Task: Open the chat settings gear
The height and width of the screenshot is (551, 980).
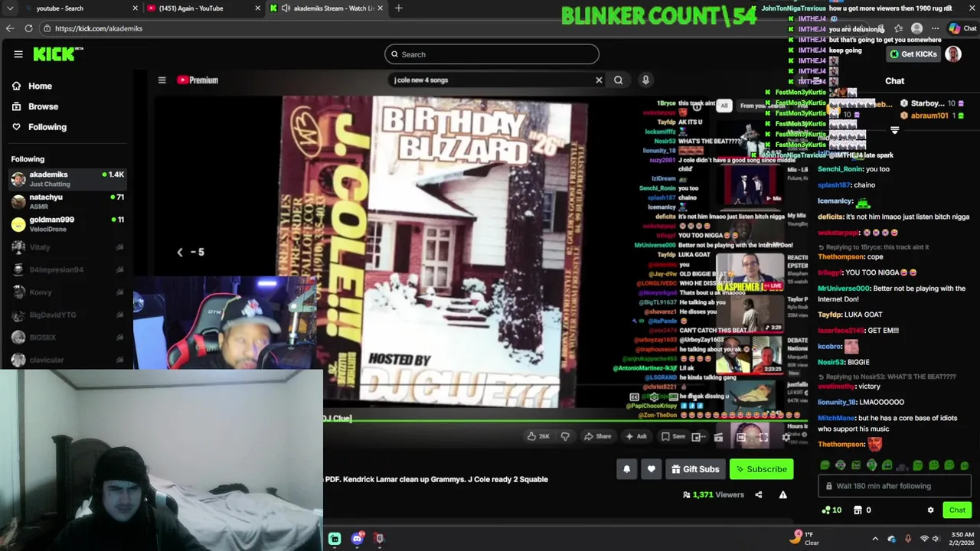Action: pos(931,510)
